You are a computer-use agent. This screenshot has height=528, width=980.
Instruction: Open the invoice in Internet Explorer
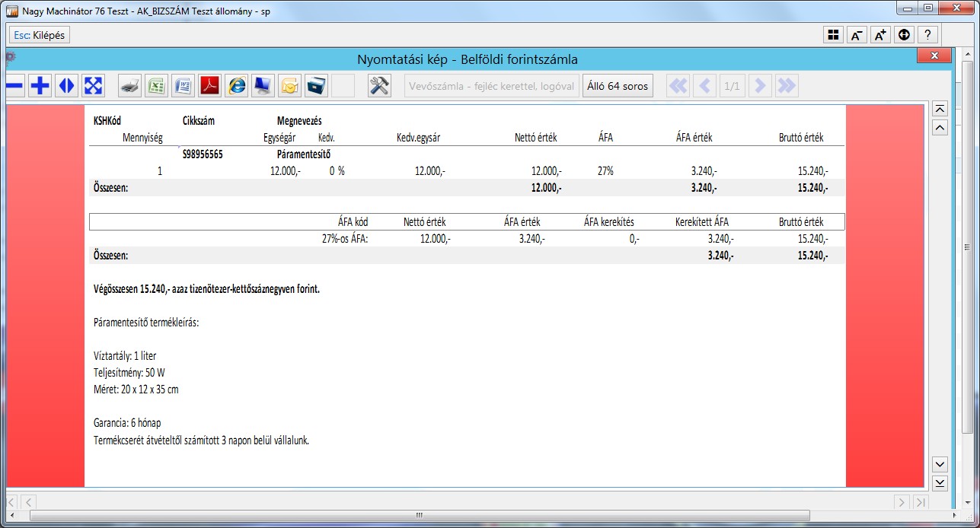click(237, 86)
